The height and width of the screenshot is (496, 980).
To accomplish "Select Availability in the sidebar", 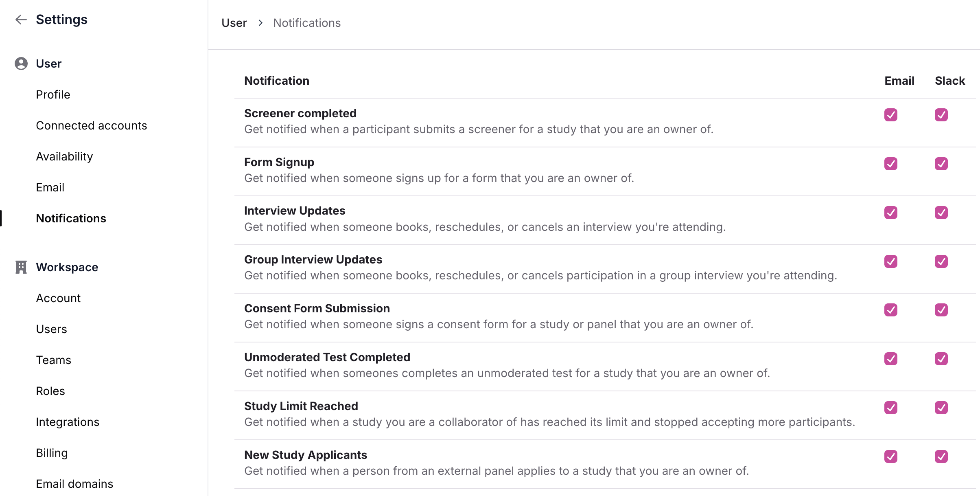I will pyautogui.click(x=64, y=156).
